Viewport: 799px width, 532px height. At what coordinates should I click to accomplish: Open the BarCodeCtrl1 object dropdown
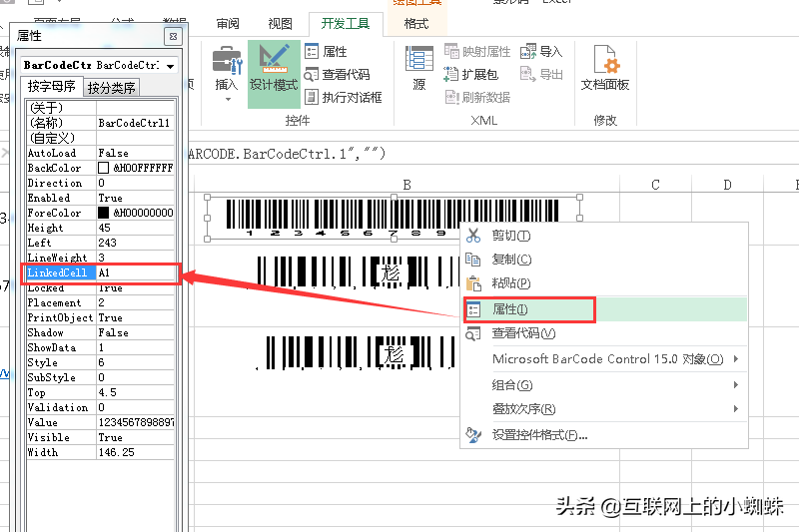[170, 66]
